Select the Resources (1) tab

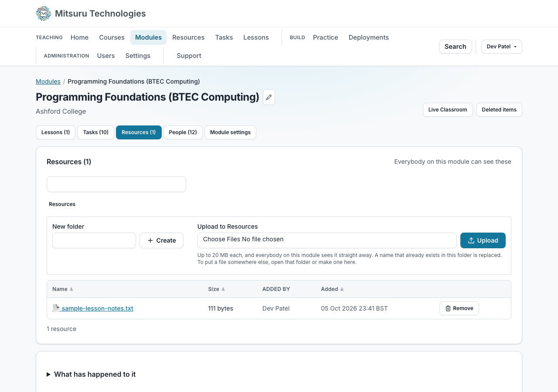(x=139, y=132)
